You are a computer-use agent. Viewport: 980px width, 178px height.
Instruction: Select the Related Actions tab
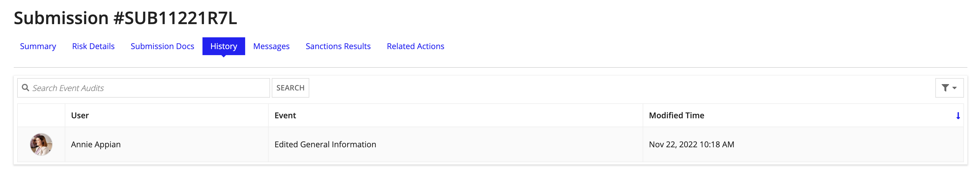416,46
